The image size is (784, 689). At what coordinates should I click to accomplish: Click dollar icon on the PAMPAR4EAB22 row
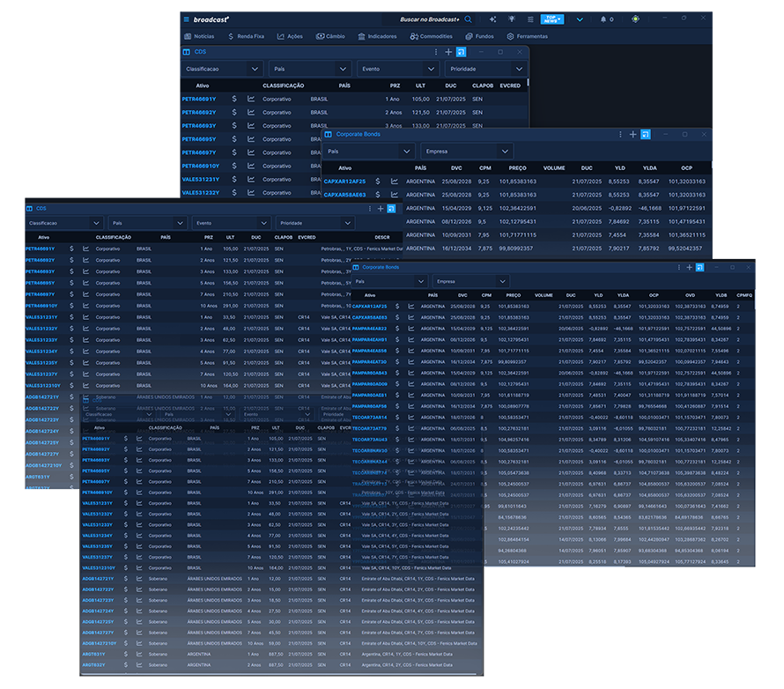[x=397, y=329]
